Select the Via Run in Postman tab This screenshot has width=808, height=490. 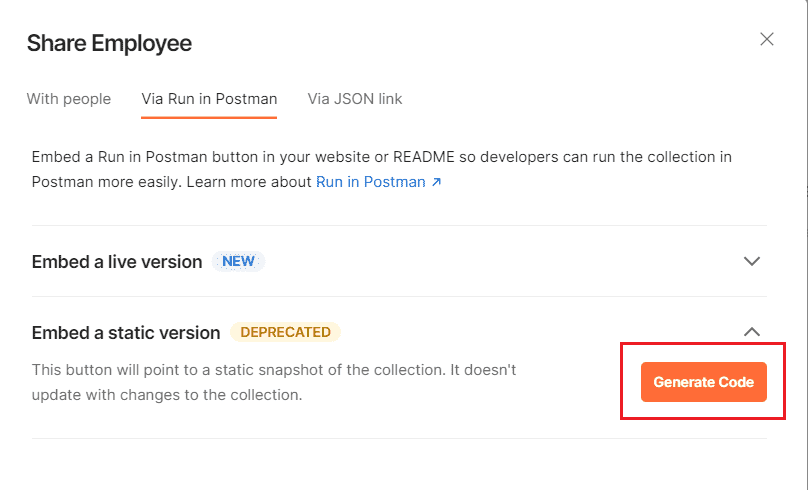pos(209,99)
